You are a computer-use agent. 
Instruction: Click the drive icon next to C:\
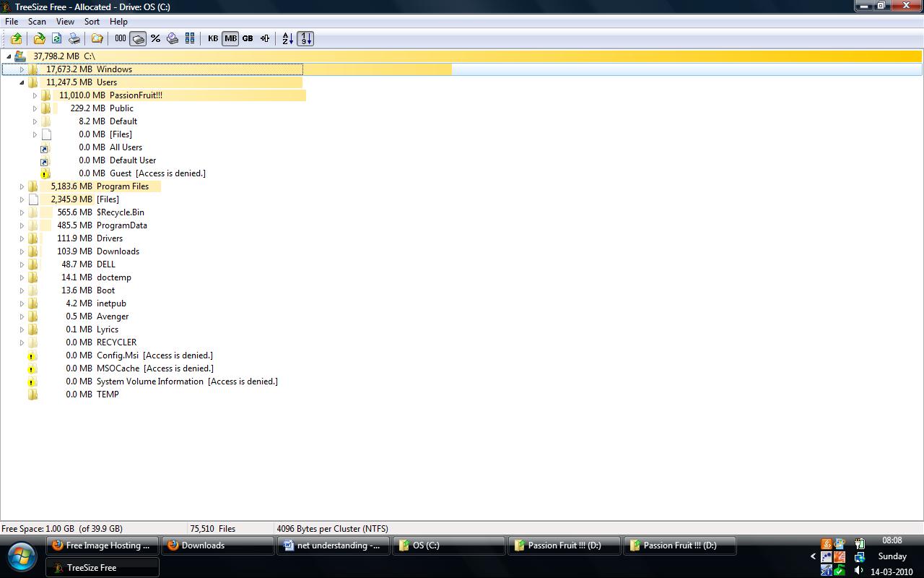coord(20,56)
